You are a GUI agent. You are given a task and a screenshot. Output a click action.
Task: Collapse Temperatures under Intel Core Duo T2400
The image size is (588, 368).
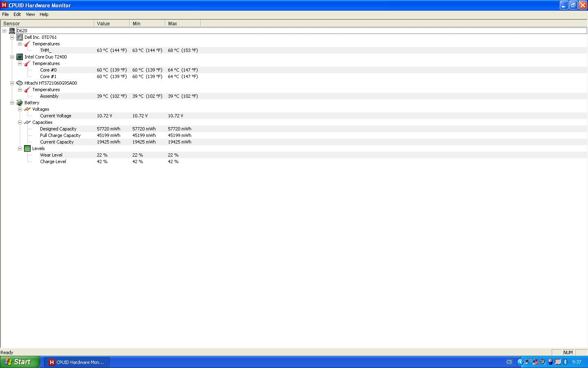coord(20,63)
